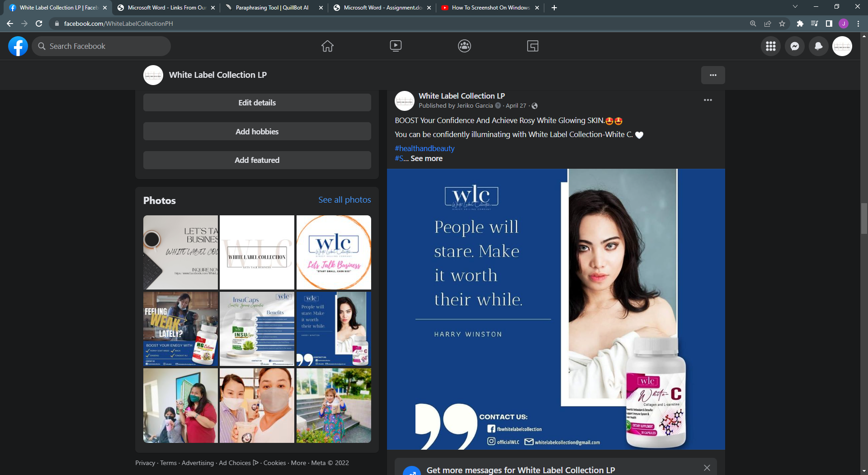Switch to the Microsoft Word - Assignment.docx tab
Viewport: 868px width, 475px height.
[382, 8]
